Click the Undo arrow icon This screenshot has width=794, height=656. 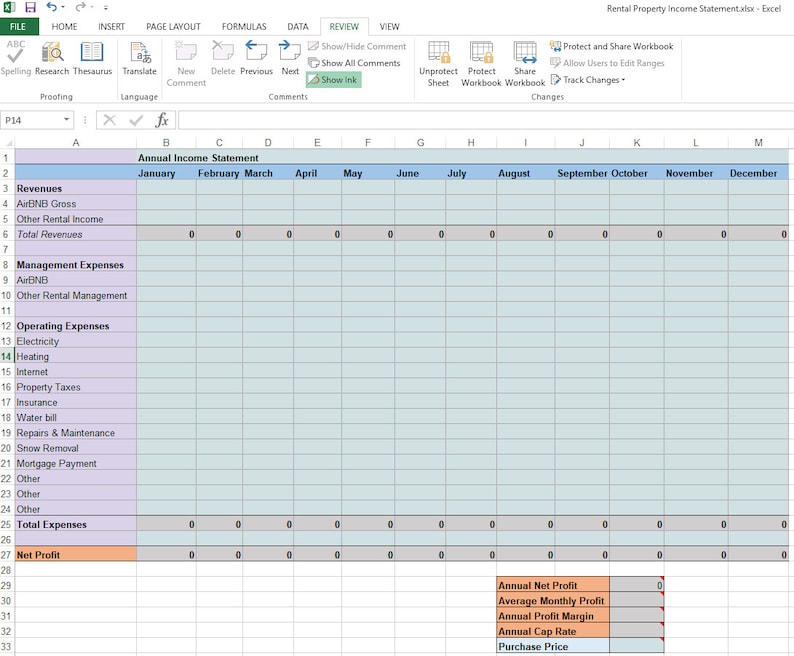[51, 7]
